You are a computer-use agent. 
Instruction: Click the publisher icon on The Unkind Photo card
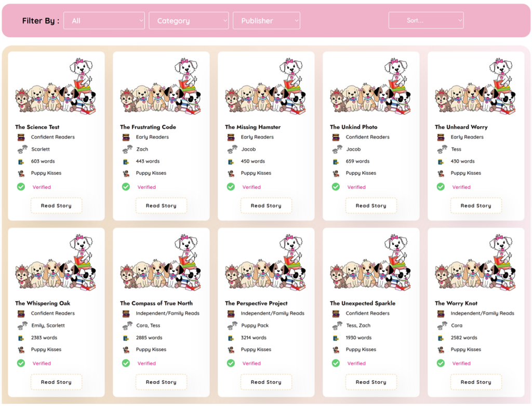click(x=336, y=173)
